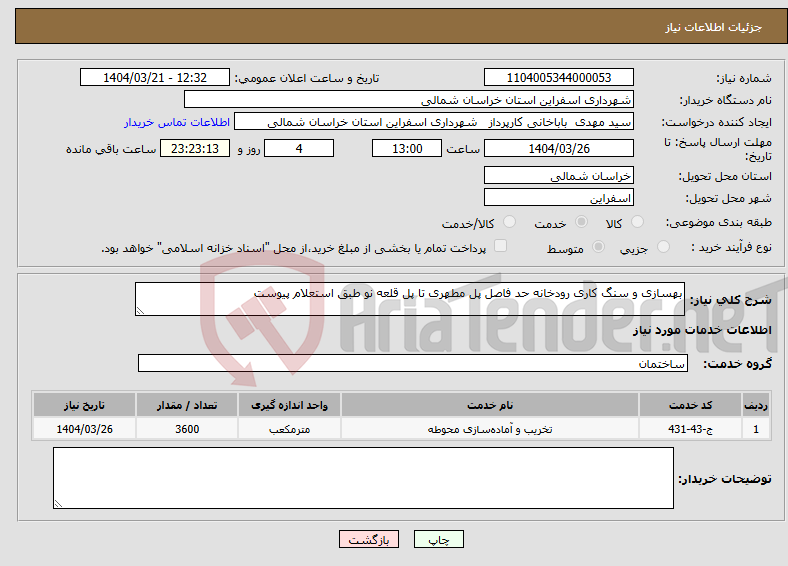Click the نام خدمت column header
788x566 pixels.
pyautogui.click(x=490, y=405)
